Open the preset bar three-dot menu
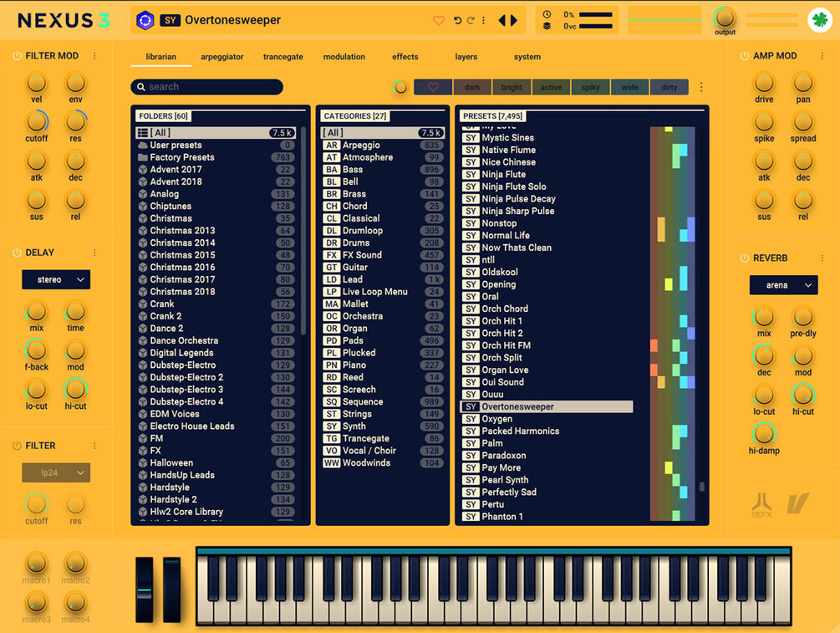The width and height of the screenshot is (840, 633). tap(483, 20)
